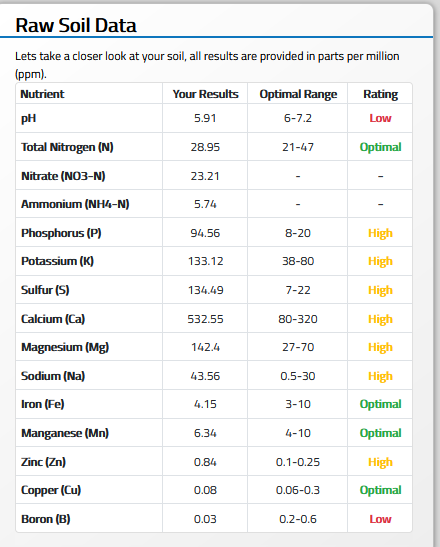
Task: Click the Low rating for pH
Action: (380, 118)
